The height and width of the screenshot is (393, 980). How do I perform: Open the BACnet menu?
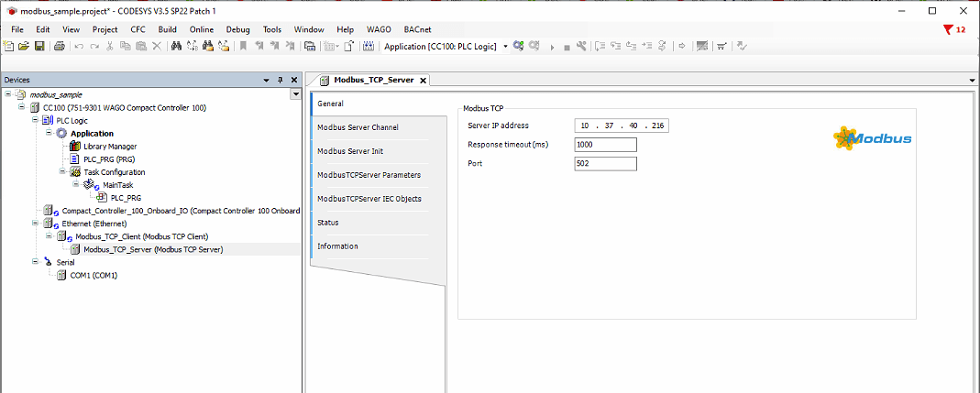tap(417, 29)
